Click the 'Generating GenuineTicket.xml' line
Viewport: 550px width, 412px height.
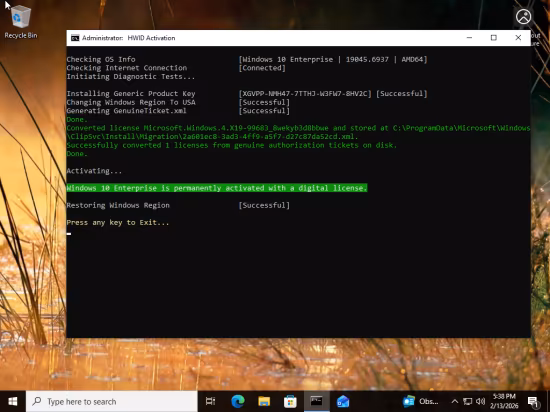127,111
